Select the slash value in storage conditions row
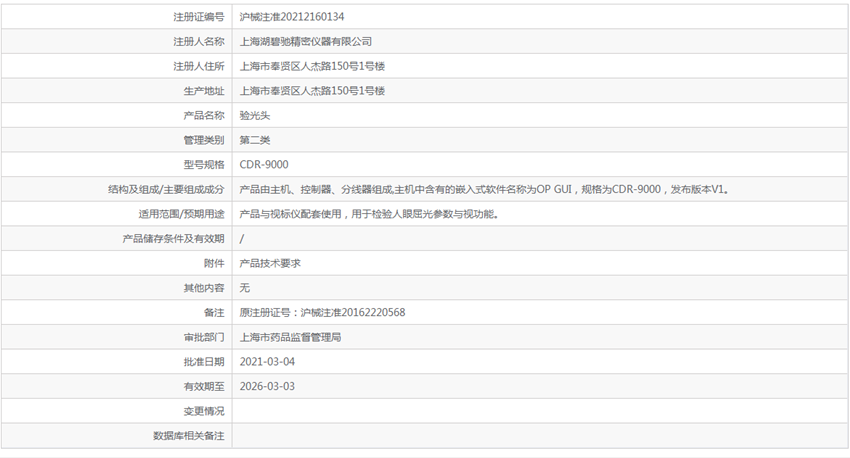 tap(242, 238)
